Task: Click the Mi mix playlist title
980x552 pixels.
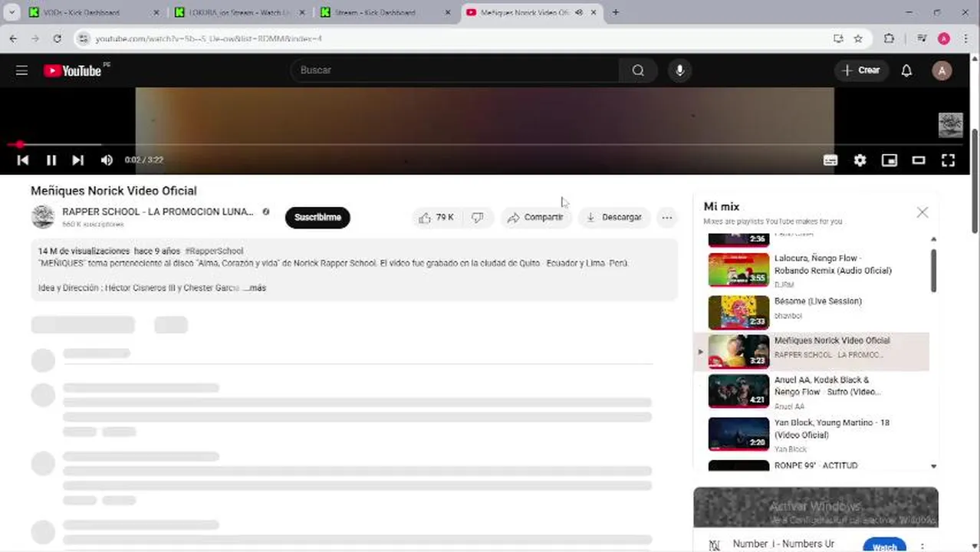Action: 722,207
